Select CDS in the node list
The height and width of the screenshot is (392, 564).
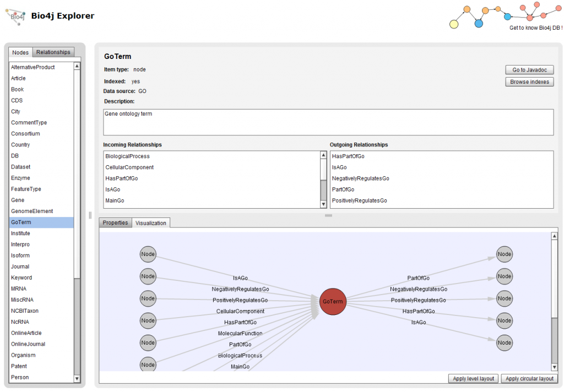[41, 100]
